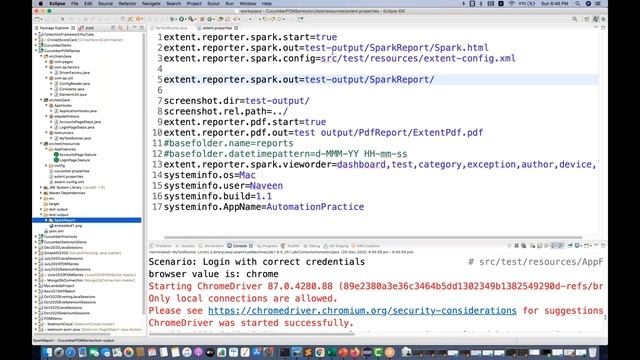Open the Spotlight search in macOS menu bar
This screenshot has height=360, width=640.
click(x=578, y=3)
